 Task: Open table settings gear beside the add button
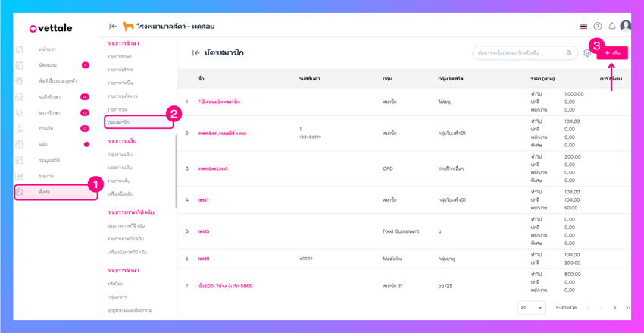(587, 53)
